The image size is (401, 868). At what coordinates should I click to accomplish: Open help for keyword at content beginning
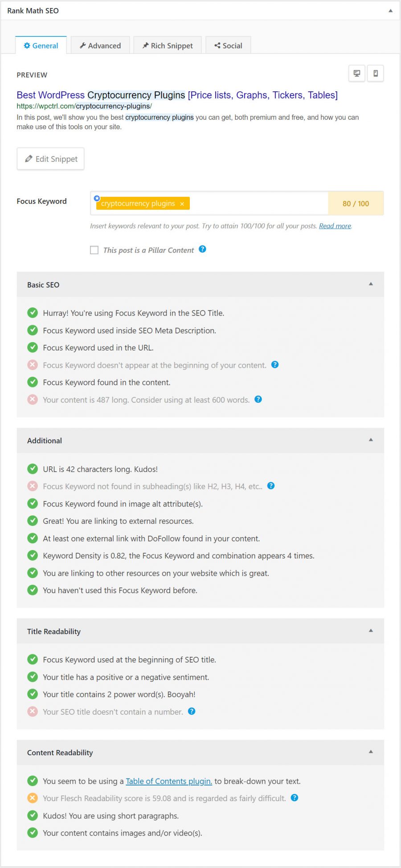(275, 365)
